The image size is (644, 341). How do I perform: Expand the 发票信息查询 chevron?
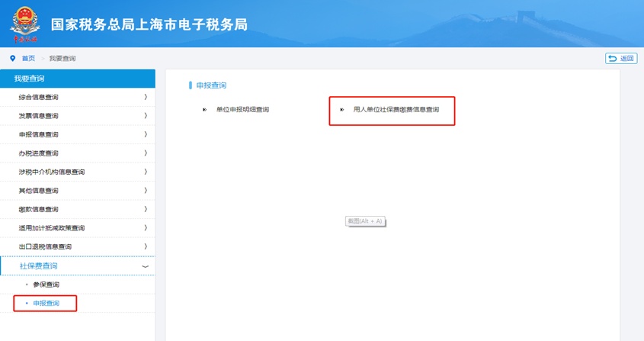146,116
